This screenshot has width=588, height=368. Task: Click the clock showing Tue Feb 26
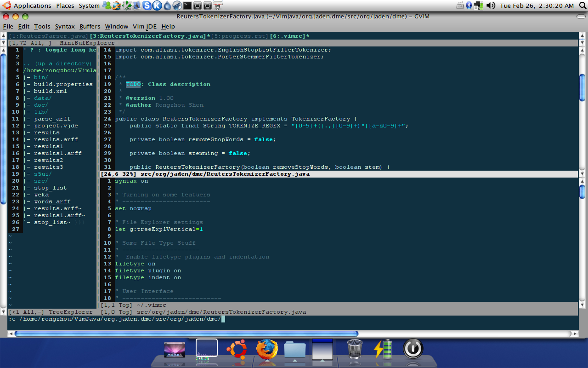click(x=537, y=6)
